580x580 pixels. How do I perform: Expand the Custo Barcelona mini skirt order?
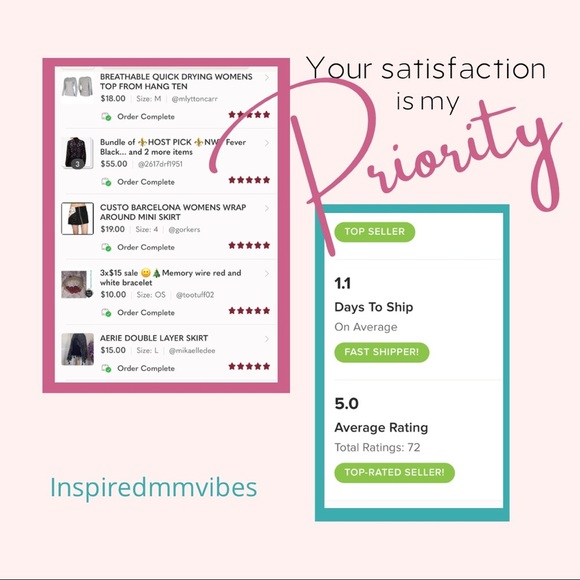pyautogui.click(x=267, y=208)
